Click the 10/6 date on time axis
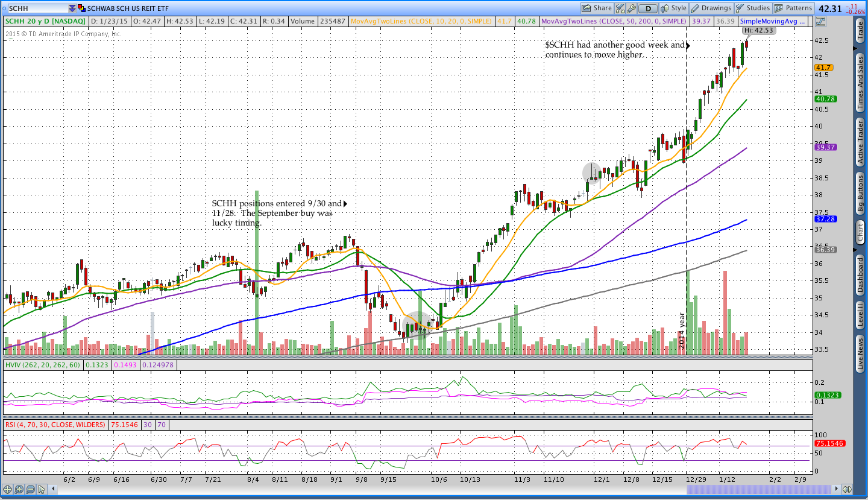The width and height of the screenshot is (868, 500). pos(439,479)
